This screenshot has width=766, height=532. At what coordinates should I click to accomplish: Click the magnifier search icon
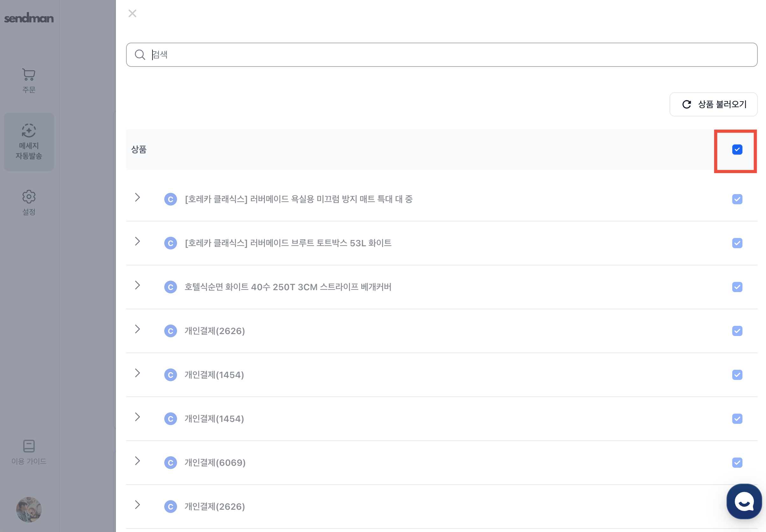140,55
